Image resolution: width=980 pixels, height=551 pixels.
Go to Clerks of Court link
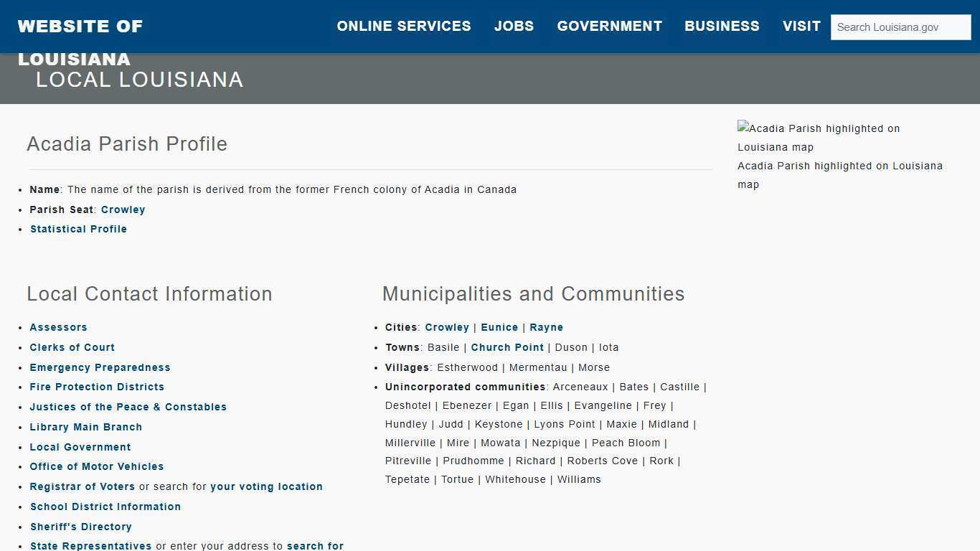click(x=72, y=347)
